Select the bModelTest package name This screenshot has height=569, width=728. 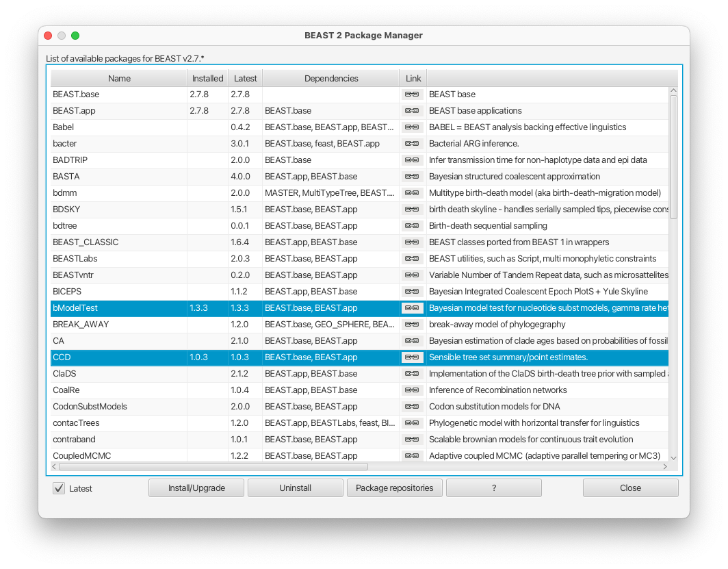75,308
